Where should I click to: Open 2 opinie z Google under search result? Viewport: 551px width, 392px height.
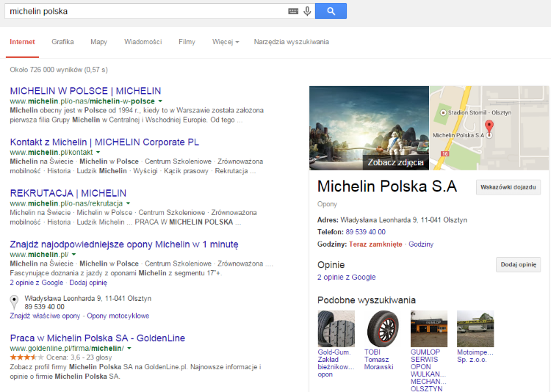coord(37,283)
